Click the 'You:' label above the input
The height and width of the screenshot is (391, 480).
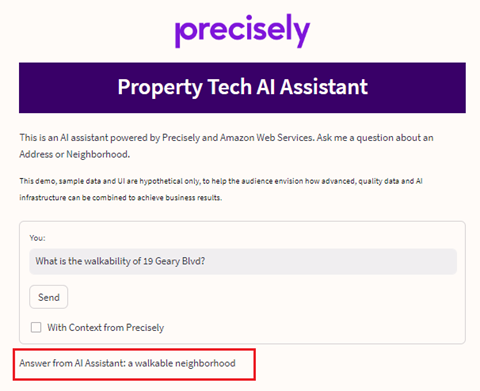point(37,238)
